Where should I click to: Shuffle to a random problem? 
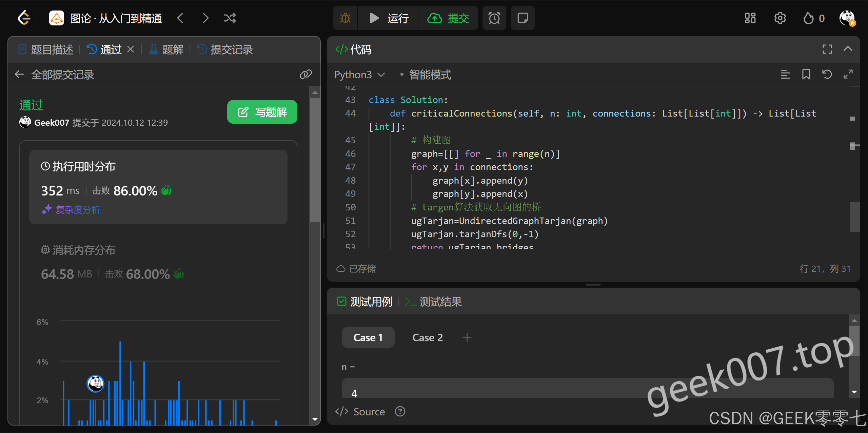[x=230, y=18]
